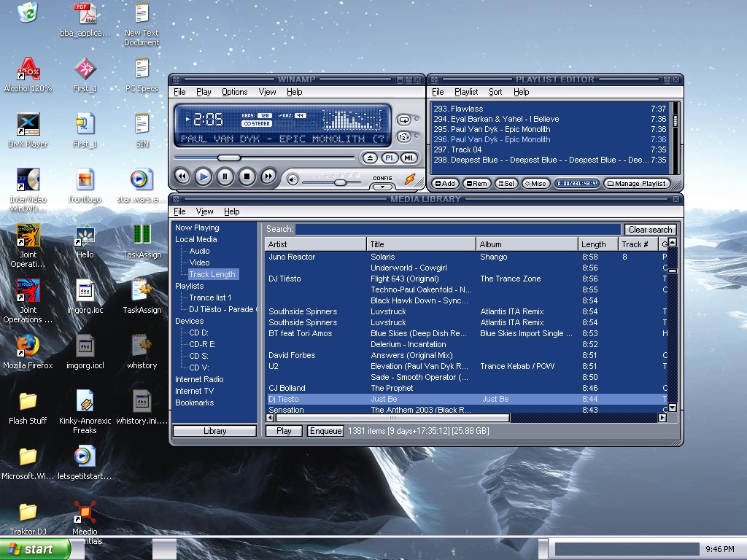This screenshot has height=560, width=747.
Task: Select the frontlogo desktop icon
Action: click(x=85, y=186)
